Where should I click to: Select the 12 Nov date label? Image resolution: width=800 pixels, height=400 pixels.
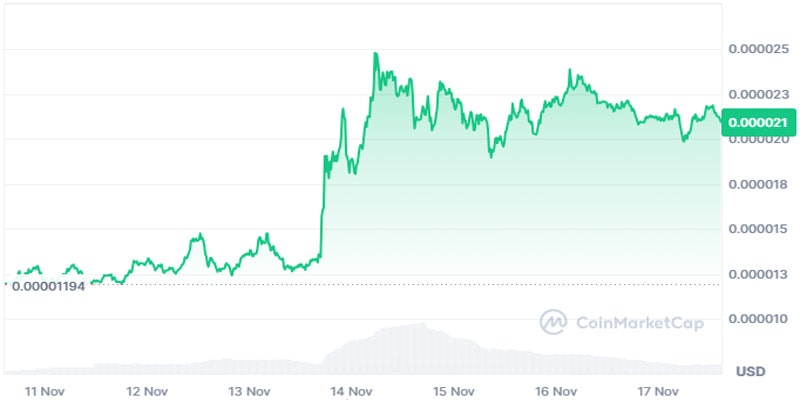click(147, 390)
